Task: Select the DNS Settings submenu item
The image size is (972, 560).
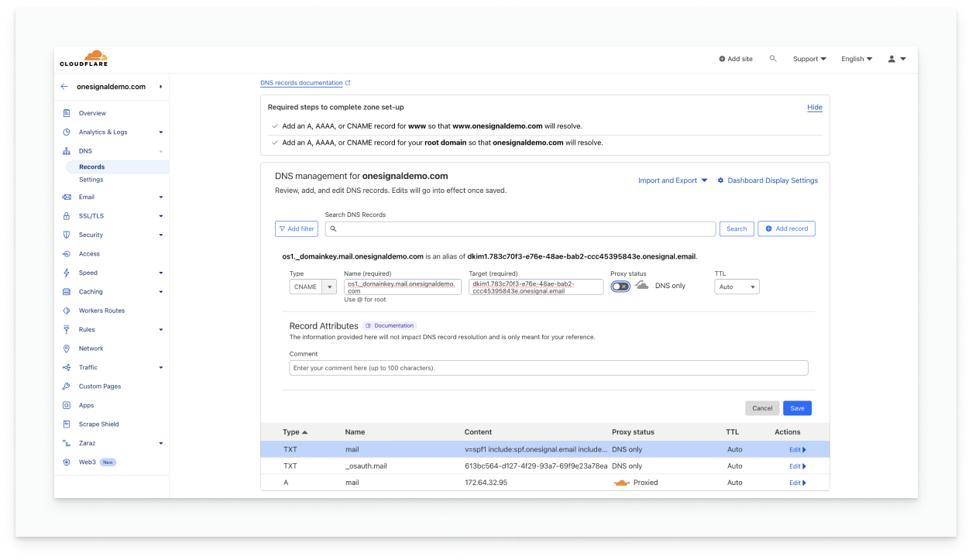Action: tap(91, 180)
